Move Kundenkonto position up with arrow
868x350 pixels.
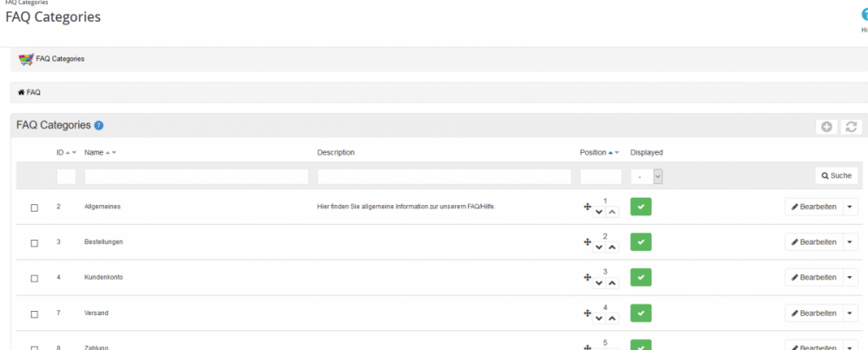click(x=611, y=282)
